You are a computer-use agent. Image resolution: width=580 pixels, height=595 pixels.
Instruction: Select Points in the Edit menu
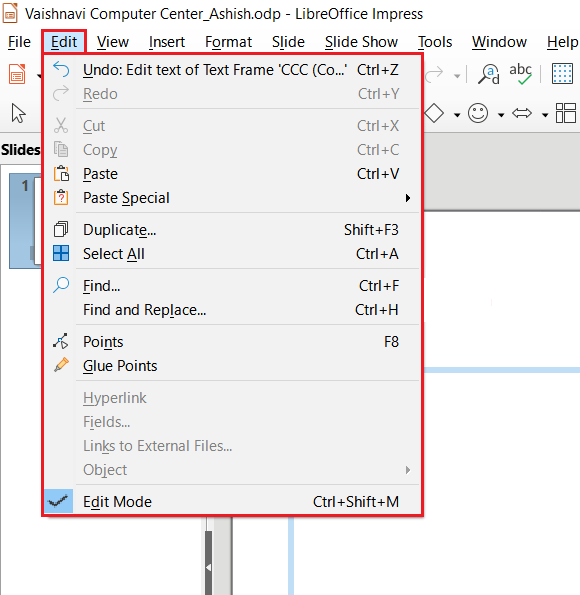click(232, 342)
